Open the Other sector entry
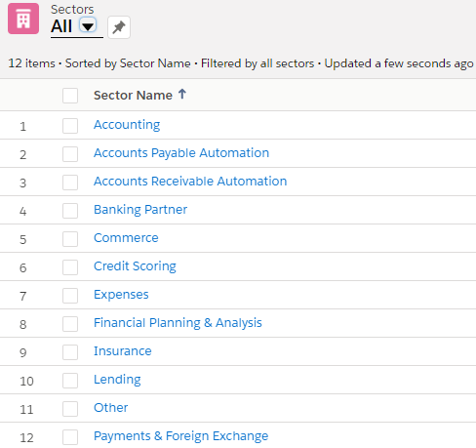476x448 pixels. (x=111, y=408)
